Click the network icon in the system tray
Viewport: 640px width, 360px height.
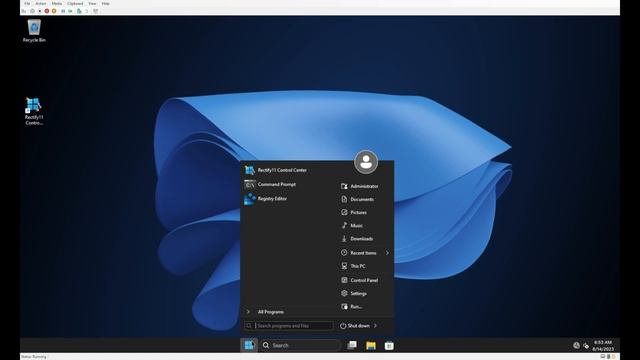(586, 346)
